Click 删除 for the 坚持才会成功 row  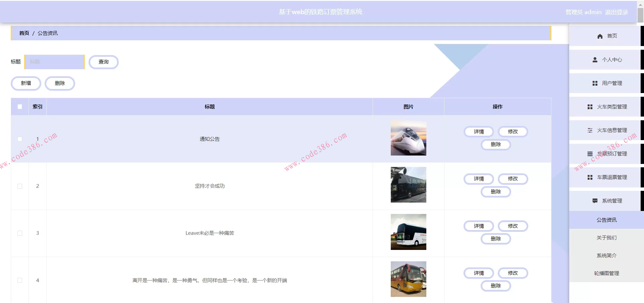click(496, 192)
